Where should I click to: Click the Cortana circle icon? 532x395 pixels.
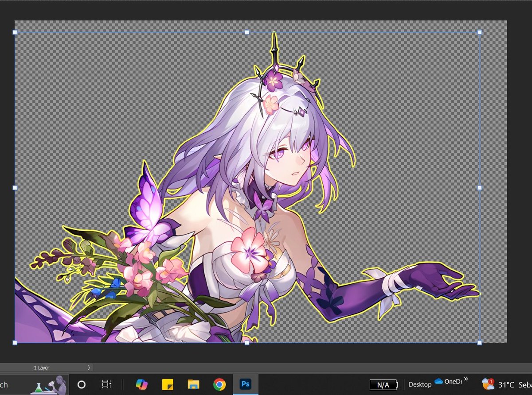(81, 384)
